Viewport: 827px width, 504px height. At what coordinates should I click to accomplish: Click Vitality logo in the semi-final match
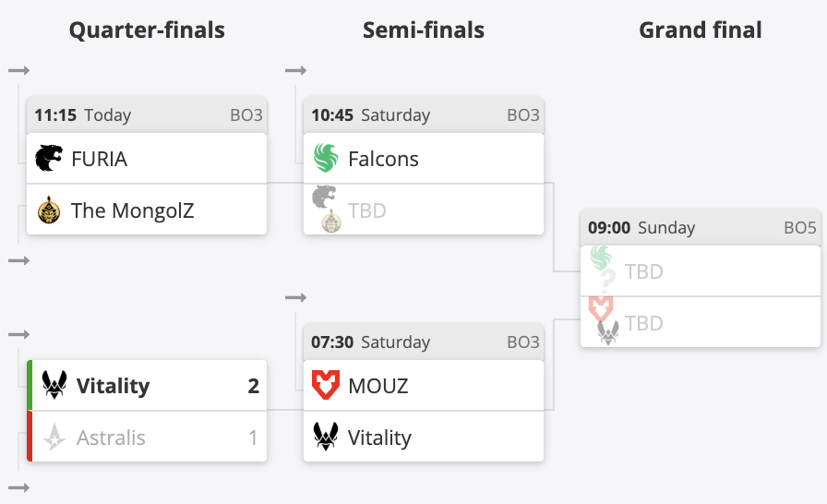coord(326,438)
